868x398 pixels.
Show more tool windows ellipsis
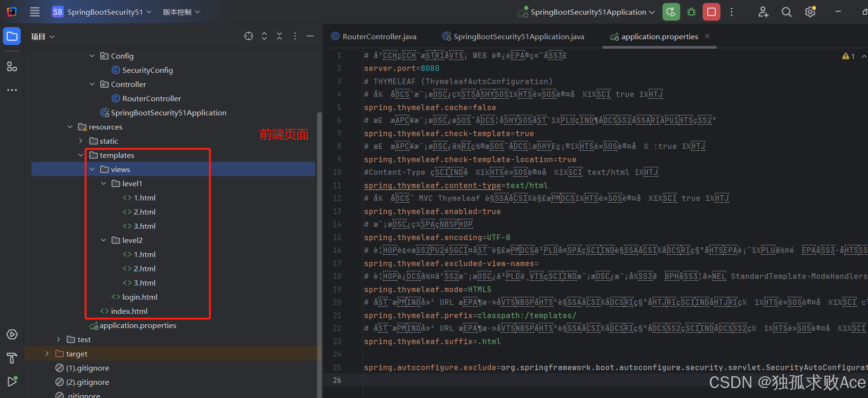[12, 90]
